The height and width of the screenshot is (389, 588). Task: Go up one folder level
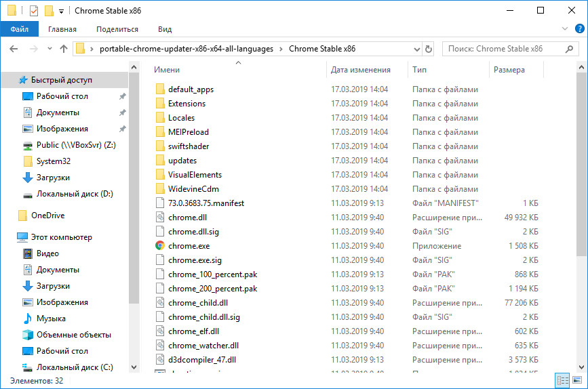64,49
